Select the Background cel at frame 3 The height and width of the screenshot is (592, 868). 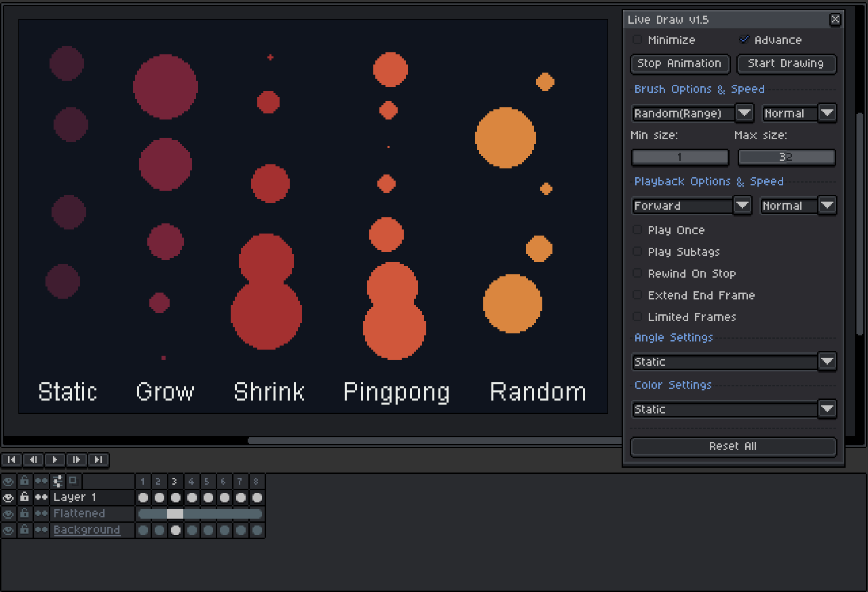tap(176, 530)
